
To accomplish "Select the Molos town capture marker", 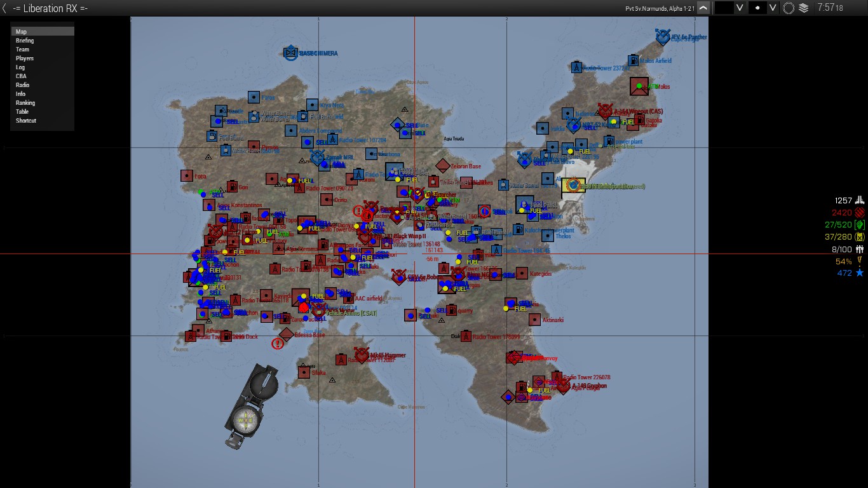I will (x=639, y=86).
